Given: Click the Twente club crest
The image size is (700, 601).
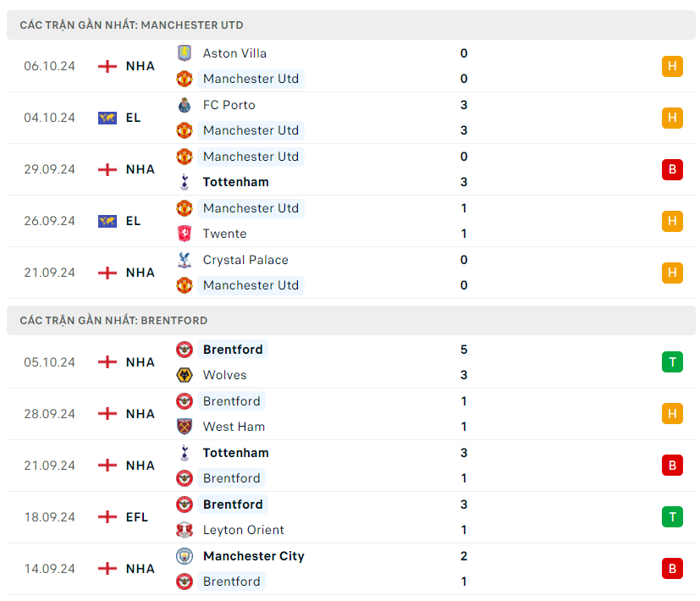Looking at the screenshot, I should [x=185, y=234].
